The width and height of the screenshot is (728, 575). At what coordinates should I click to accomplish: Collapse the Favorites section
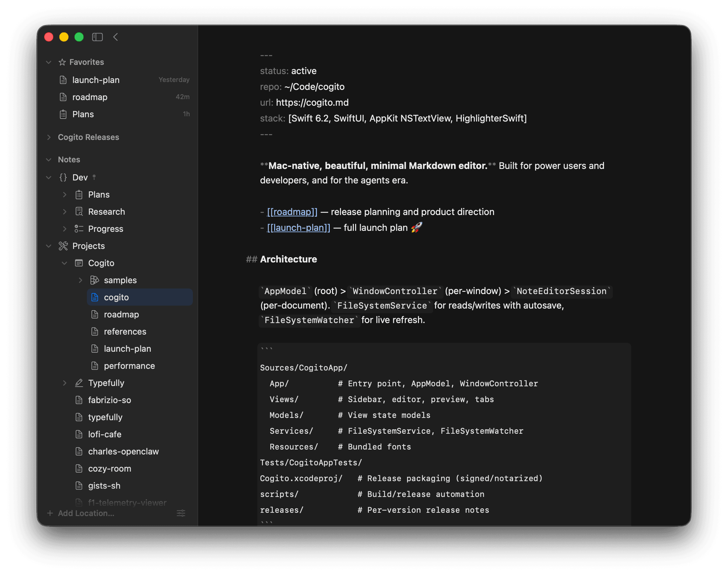(49, 62)
